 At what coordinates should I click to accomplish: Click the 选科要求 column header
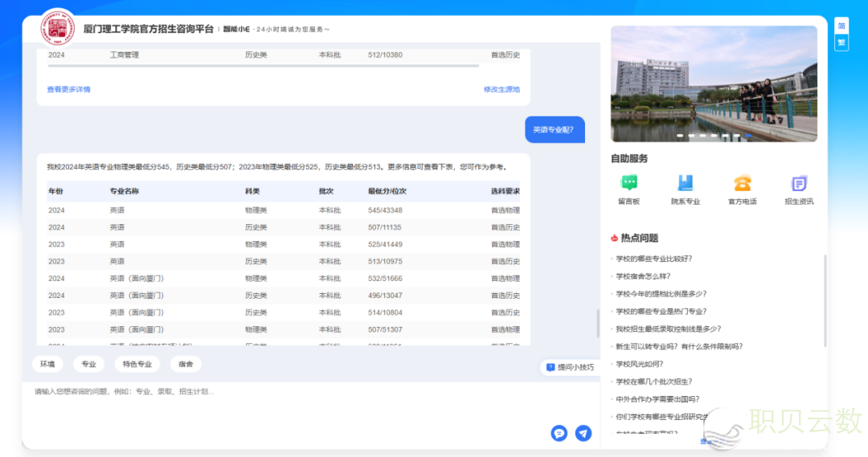tap(506, 191)
